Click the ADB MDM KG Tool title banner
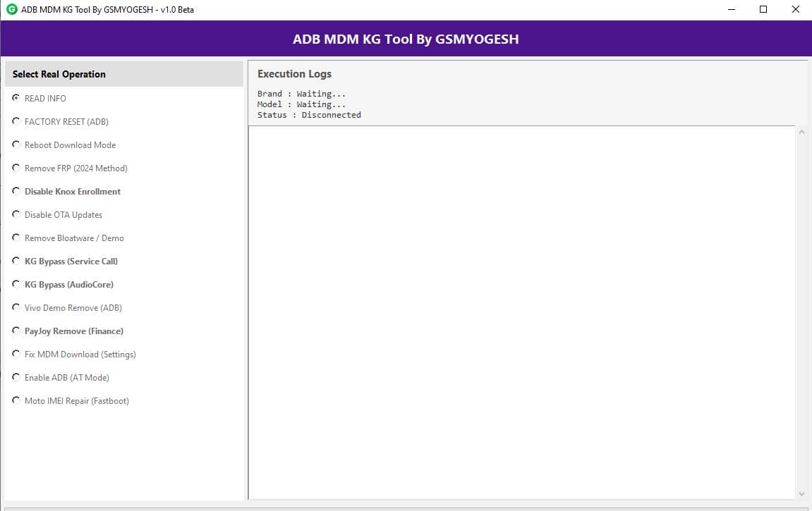 click(406, 39)
